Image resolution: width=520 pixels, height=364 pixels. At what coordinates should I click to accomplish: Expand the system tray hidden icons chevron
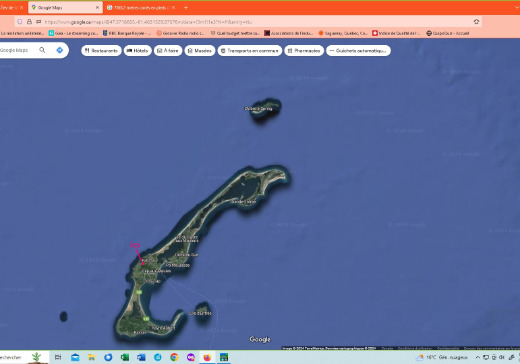pos(477,357)
